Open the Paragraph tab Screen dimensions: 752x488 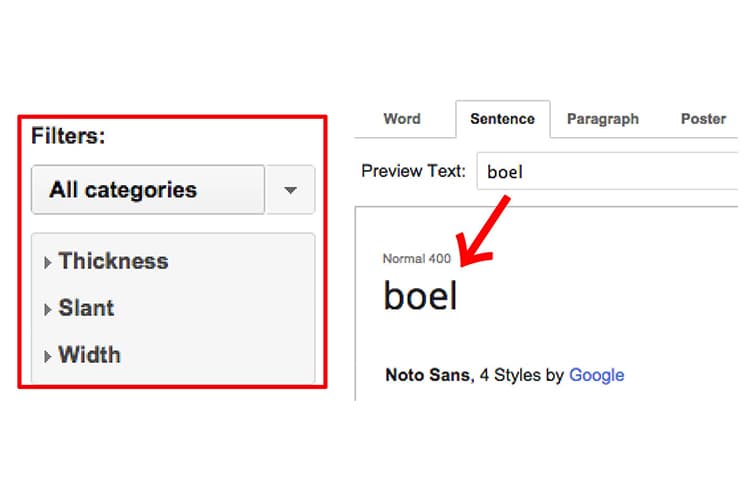click(x=602, y=119)
